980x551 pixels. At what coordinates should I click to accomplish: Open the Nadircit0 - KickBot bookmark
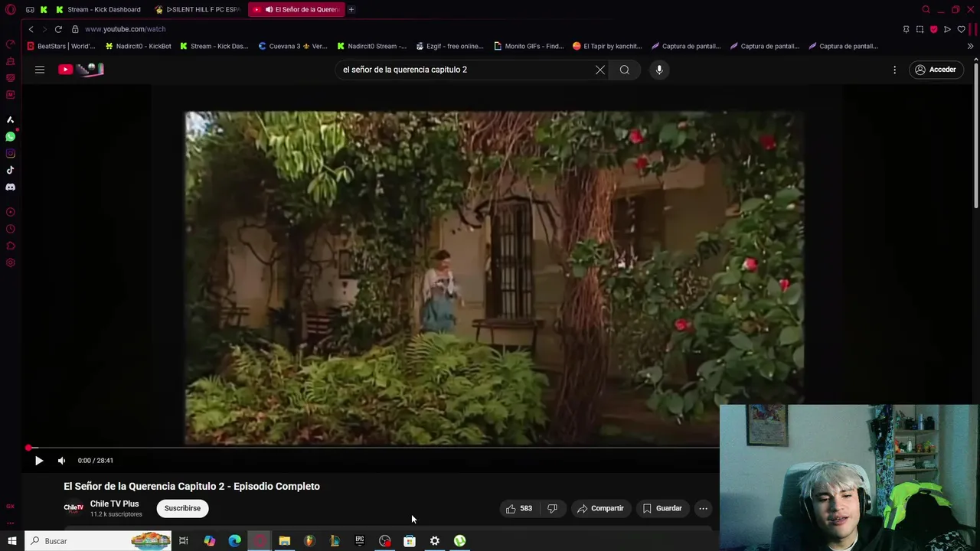point(139,46)
